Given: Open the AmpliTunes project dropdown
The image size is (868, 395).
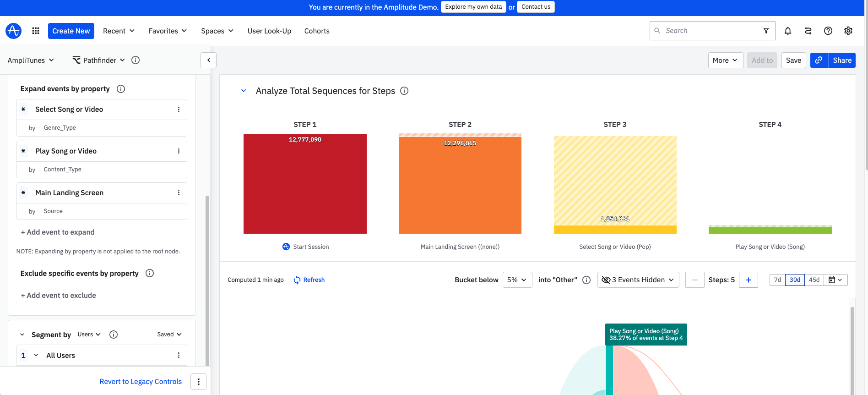Looking at the screenshot, I should coord(31,60).
